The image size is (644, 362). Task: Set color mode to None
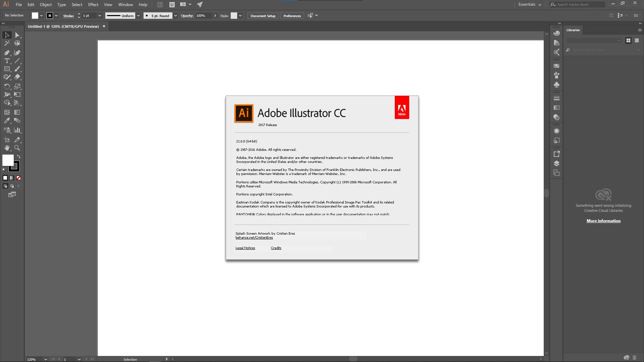point(19,178)
